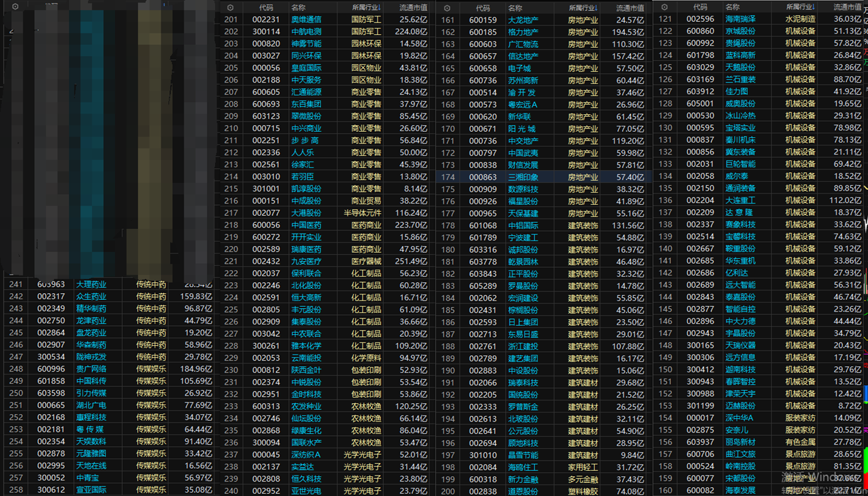Select stock 人人乐

[x=303, y=152]
